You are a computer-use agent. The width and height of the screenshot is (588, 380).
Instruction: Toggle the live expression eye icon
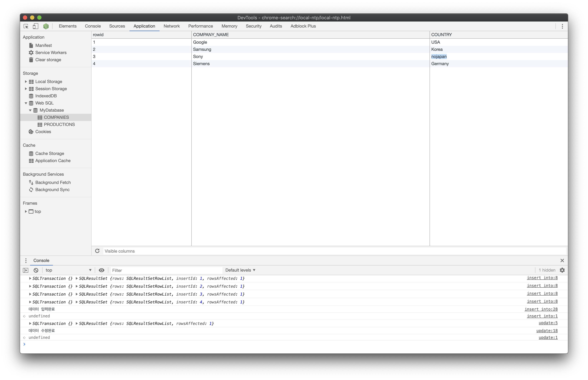click(101, 270)
